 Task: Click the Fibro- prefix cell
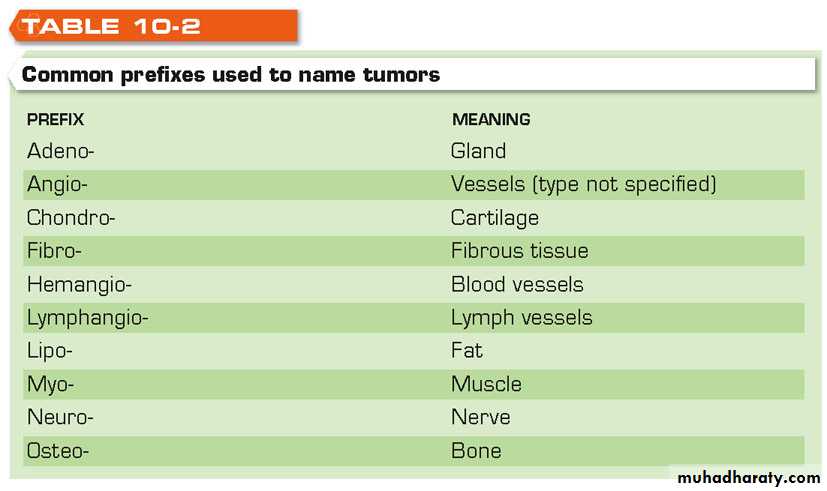(x=54, y=251)
